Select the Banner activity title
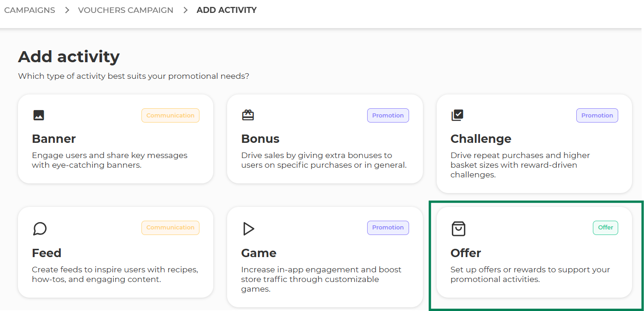This screenshot has width=644, height=311. [54, 139]
